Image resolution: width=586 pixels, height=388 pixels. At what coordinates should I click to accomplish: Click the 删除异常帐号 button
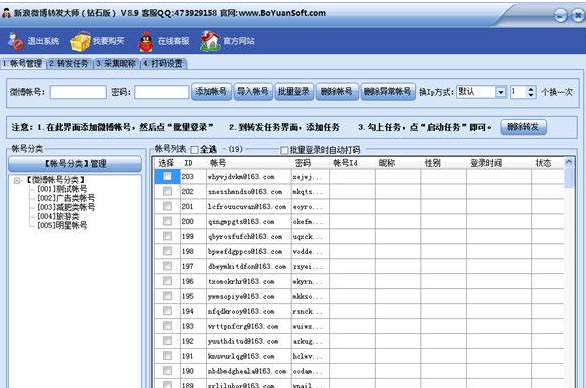(x=388, y=92)
